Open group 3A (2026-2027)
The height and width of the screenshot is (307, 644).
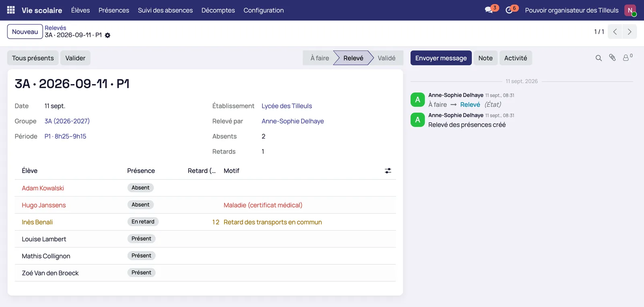tap(67, 121)
